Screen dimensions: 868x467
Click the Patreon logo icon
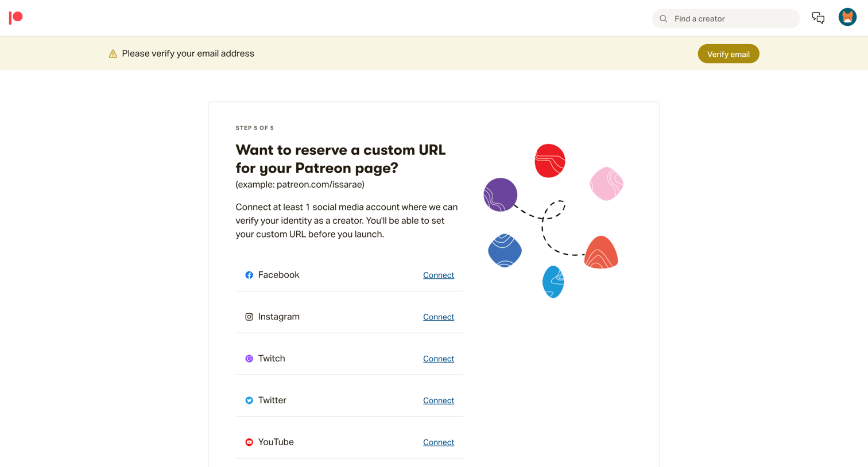(16, 18)
